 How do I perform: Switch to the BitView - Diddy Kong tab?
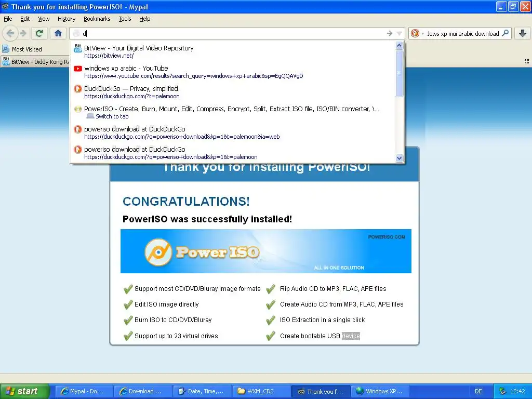coord(35,61)
